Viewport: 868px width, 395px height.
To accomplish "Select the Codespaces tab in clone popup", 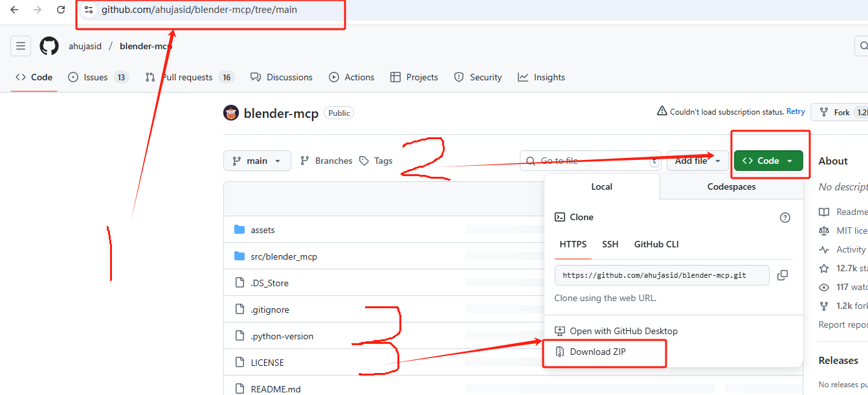I will tap(731, 186).
